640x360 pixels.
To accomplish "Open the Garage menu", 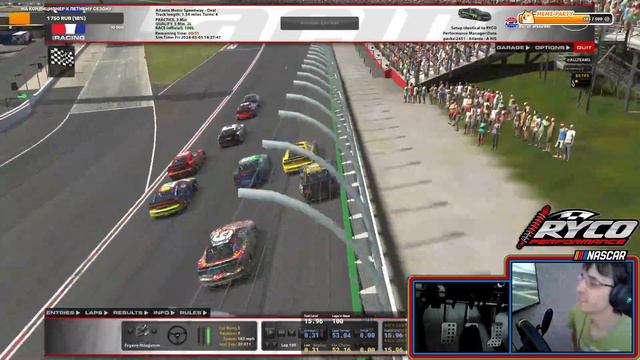I will [x=512, y=48].
